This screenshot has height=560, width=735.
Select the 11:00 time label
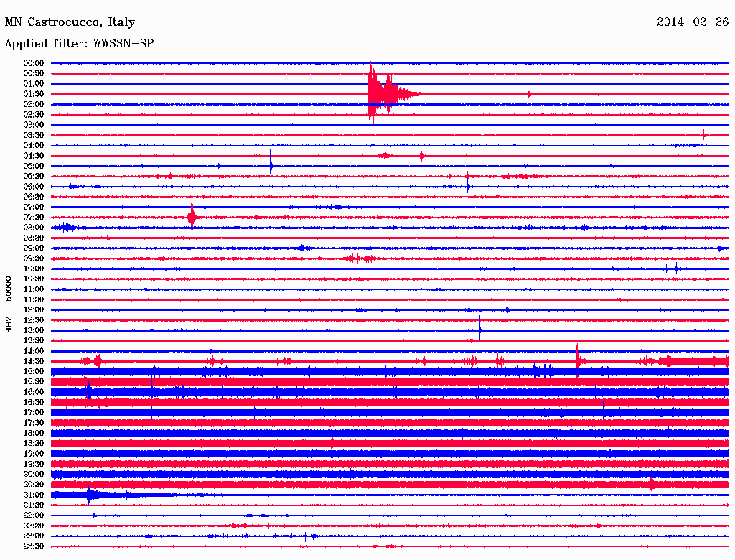(x=33, y=289)
